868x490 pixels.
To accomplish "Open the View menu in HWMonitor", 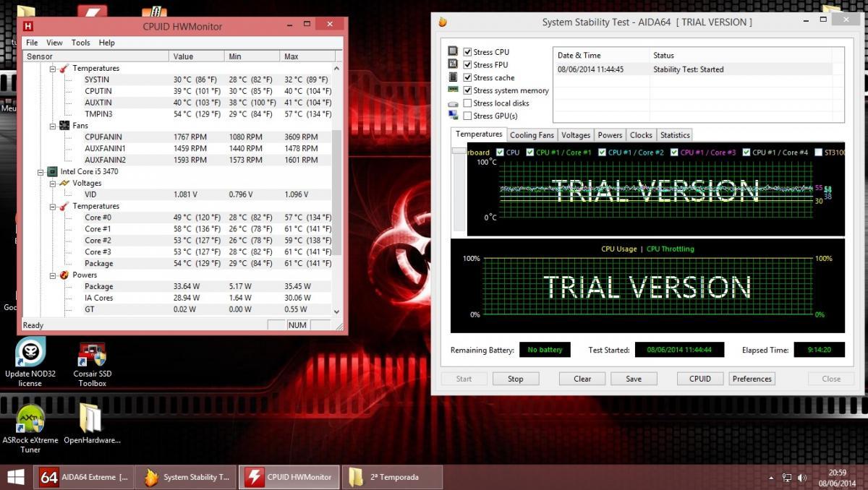I will [54, 43].
